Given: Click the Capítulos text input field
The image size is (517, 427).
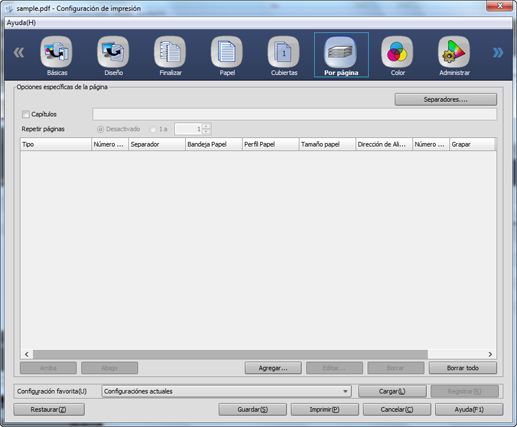Looking at the screenshot, I should pos(294,114).
